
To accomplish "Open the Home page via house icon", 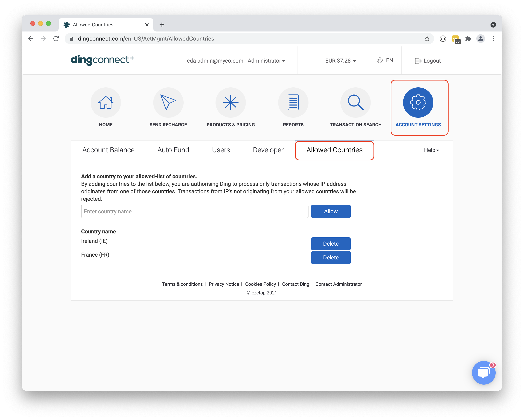I will (105, 103).
